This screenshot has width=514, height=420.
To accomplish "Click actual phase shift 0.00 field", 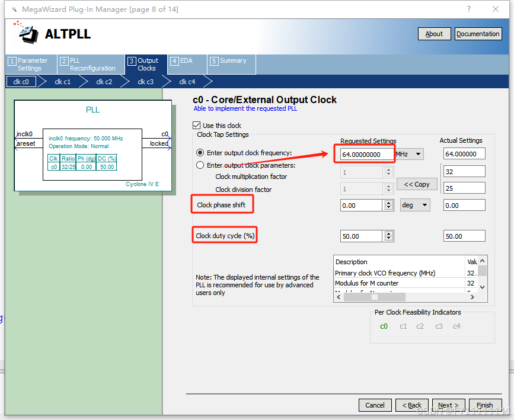I will click(464, 206).
